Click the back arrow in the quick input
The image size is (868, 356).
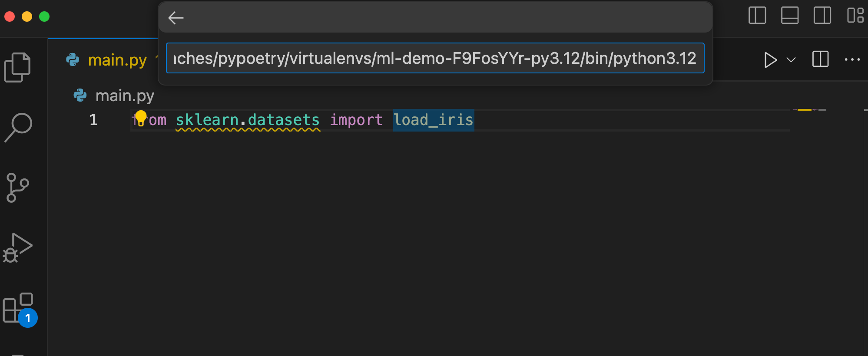176,18
